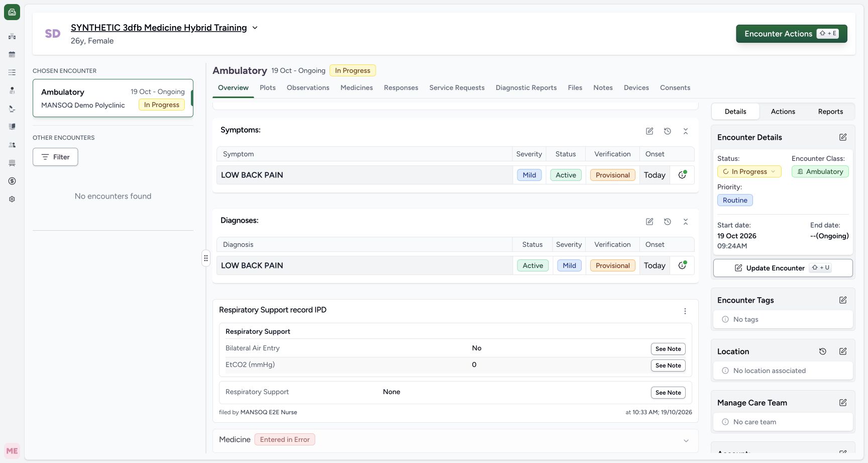The image size is (868, 463).
Task: Switch to the Observations tab
Action: (308, 87)
